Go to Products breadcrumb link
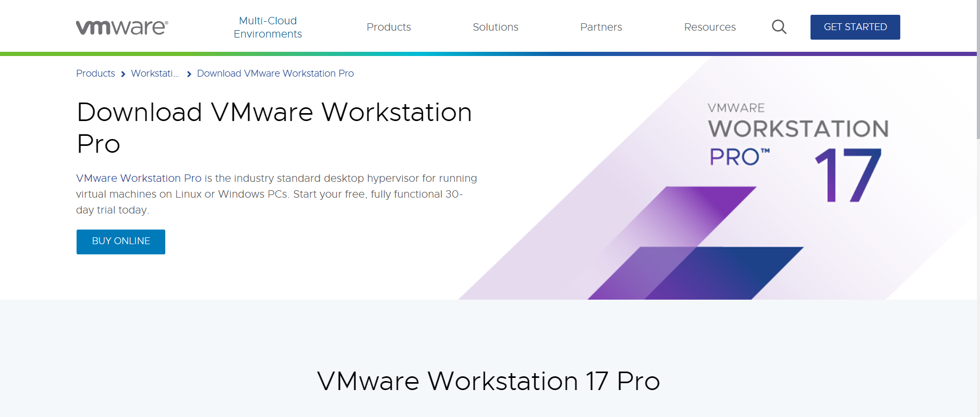 (x=96, y=73)
